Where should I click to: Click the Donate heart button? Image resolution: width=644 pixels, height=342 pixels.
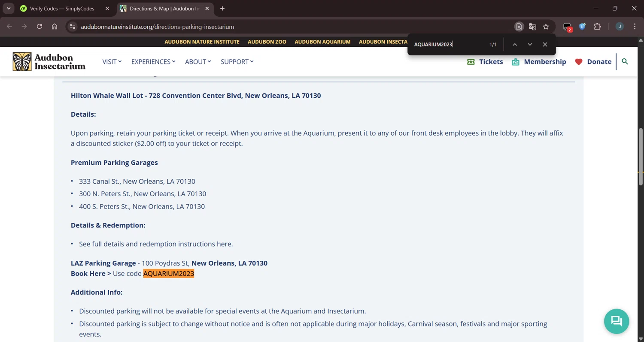pyautogui.click(x=593, y=62)
